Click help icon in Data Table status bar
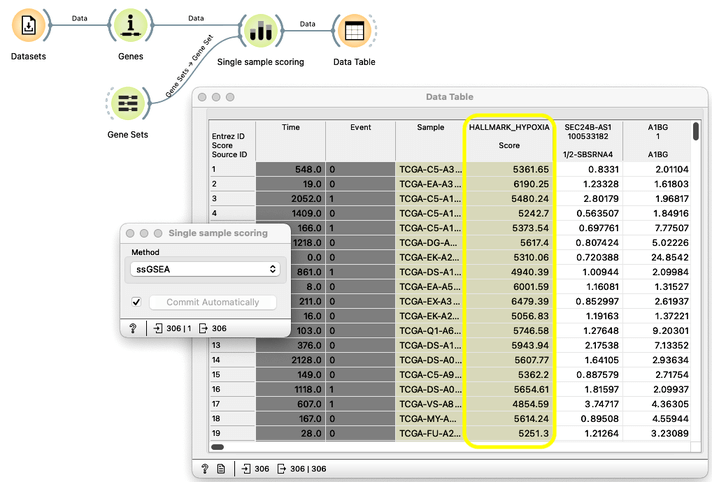The image size is (712, 482). tap(205, 468)
